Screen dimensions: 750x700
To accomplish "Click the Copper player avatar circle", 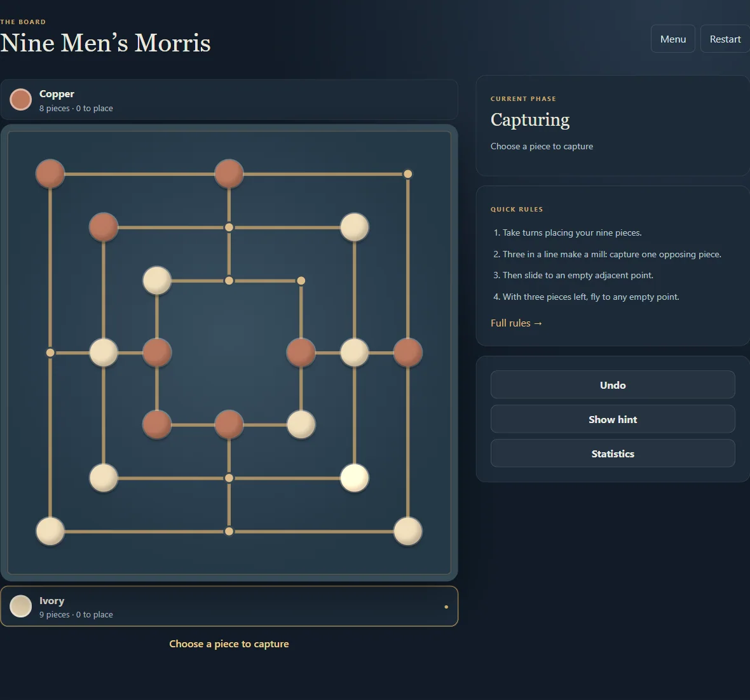I will coord(20,100).
